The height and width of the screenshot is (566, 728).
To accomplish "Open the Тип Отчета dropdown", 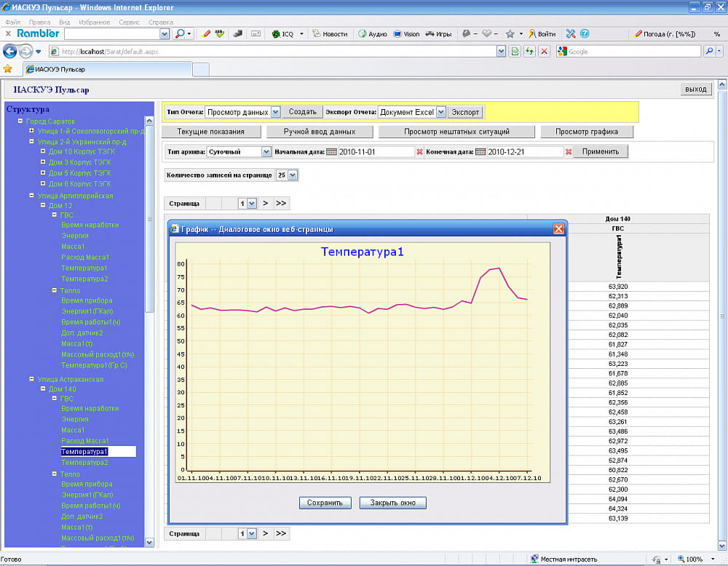I will [x=275, y=112].
